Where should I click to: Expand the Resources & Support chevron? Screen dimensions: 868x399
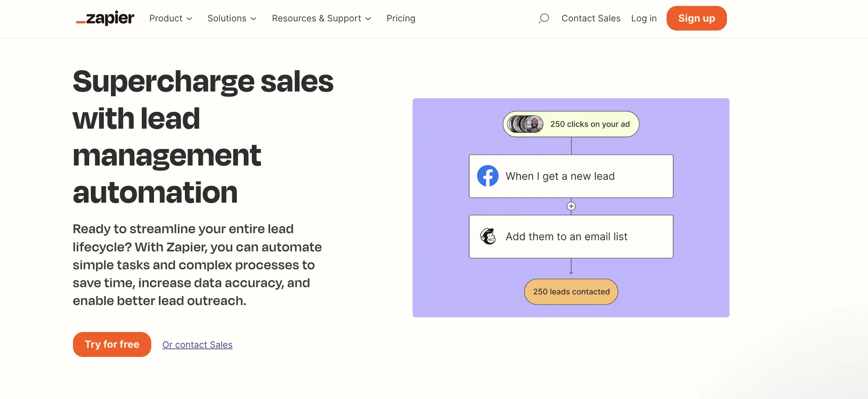[368, 19]
